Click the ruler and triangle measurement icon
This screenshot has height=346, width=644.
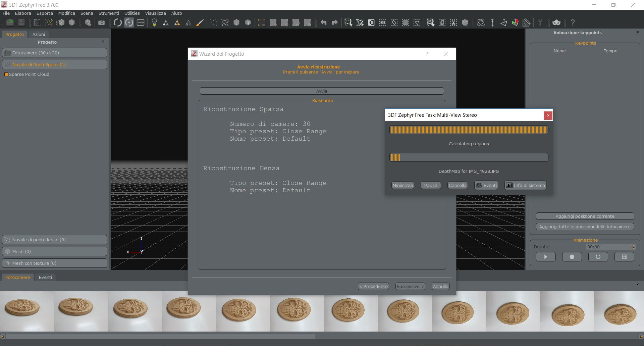(527, 22)
